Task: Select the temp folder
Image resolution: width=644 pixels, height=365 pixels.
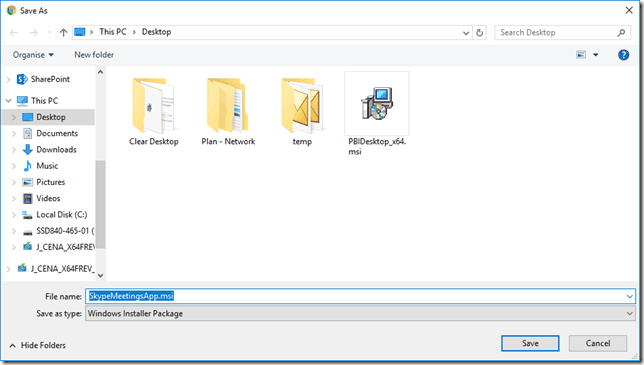Action: coord(302,112)
